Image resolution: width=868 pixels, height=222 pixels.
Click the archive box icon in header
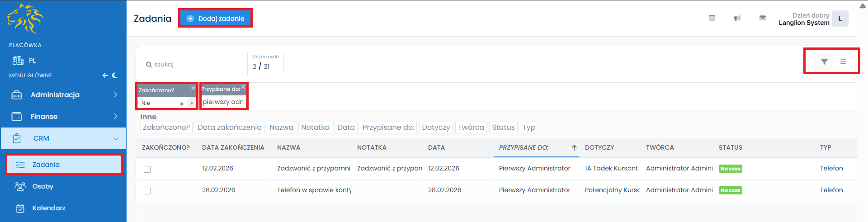point(712,18)
